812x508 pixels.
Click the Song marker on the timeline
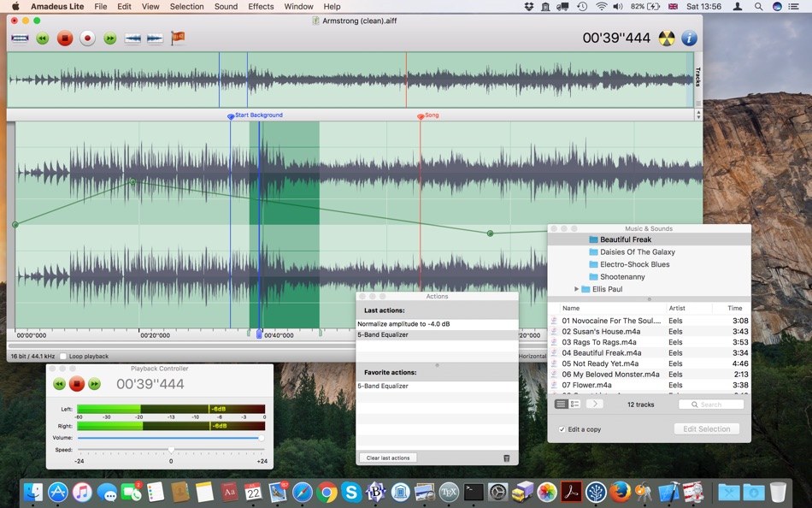(x=421, y=115)
